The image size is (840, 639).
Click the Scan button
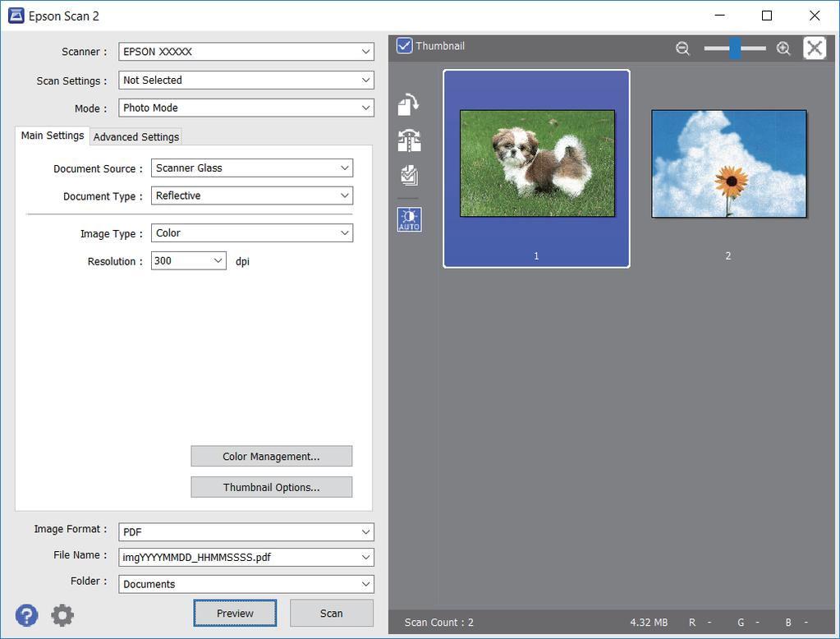pyautogui.click(x=332, y=614)
